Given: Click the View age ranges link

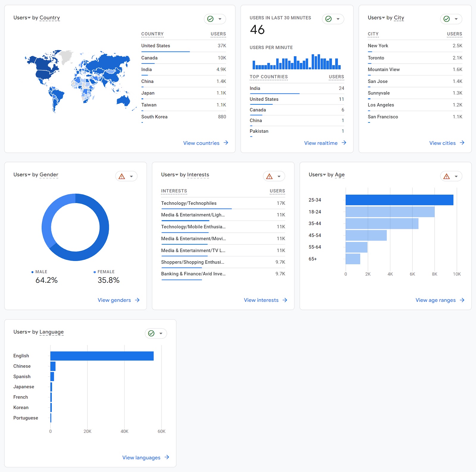Looking at the screenshot, I should pyautogui.click(x=435, y=300).
